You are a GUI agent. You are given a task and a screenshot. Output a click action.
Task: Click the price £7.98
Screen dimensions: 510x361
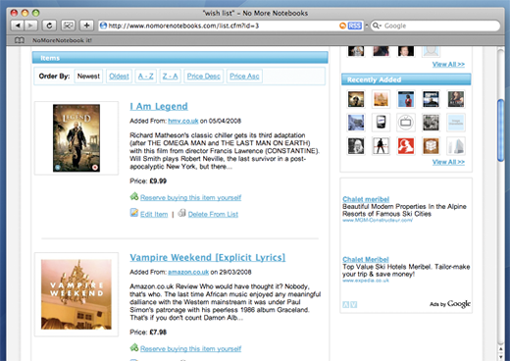[158, 332]
